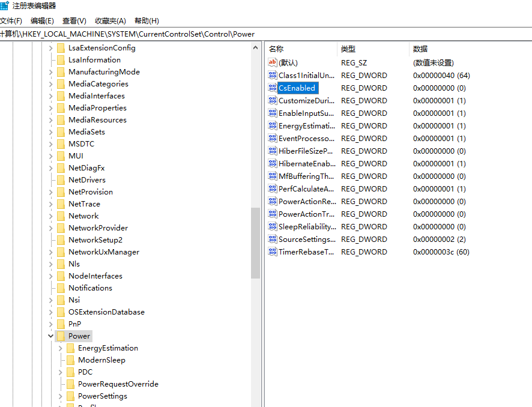Click the PDC folder icon
This screenshot has height=407, width=532.
point(71,372)
